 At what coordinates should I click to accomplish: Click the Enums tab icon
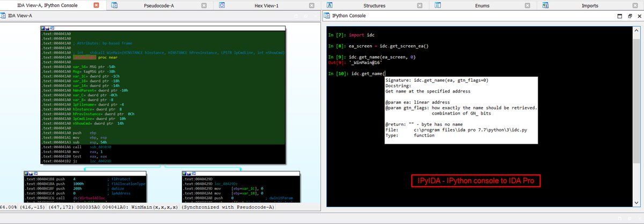pos(437,5)
